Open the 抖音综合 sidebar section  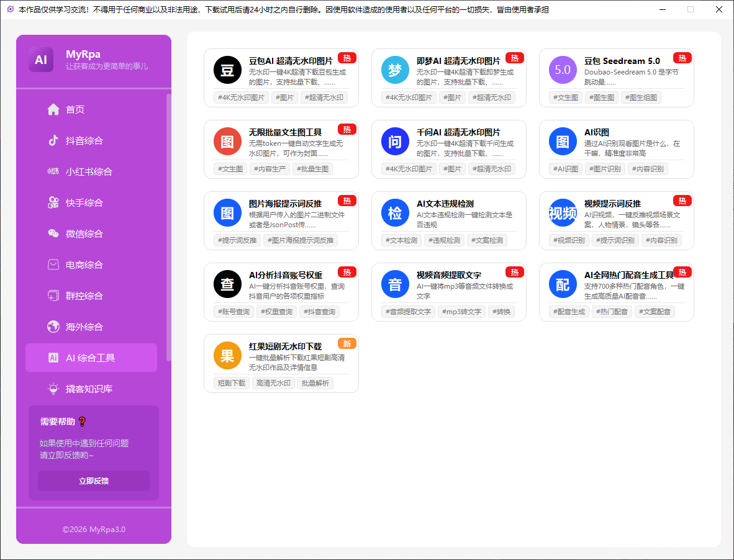[91, 140]
